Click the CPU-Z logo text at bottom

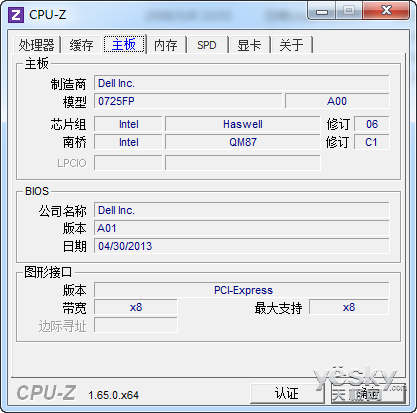tap(46, 393)
